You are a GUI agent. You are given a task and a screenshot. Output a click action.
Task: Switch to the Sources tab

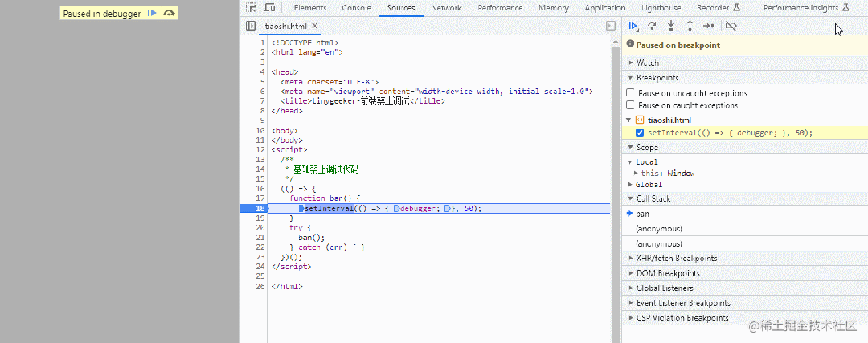[401, 8]
